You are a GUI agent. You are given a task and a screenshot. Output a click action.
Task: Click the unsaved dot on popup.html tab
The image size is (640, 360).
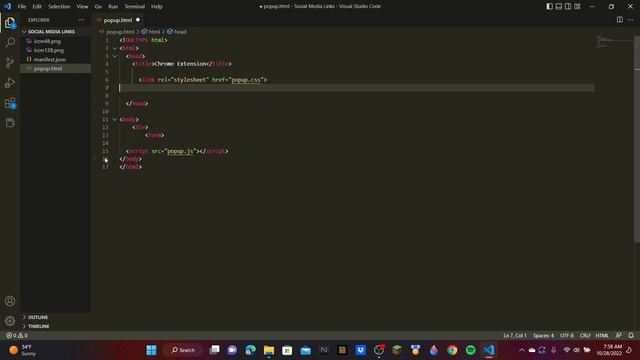click(x=138, y=20)
